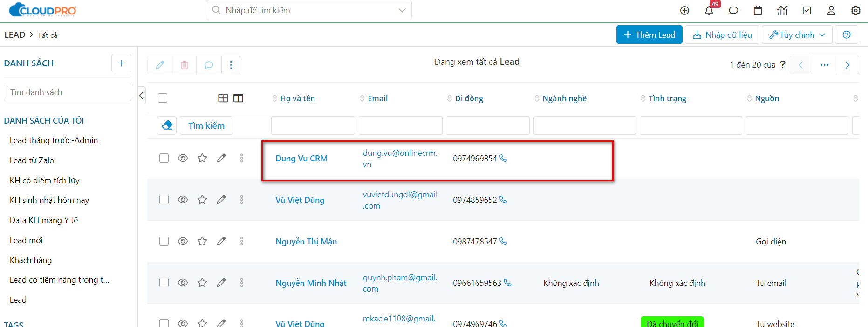Clear filters with the eraser icon
This screenshot has height=327, width=868.
pos(167,125)
